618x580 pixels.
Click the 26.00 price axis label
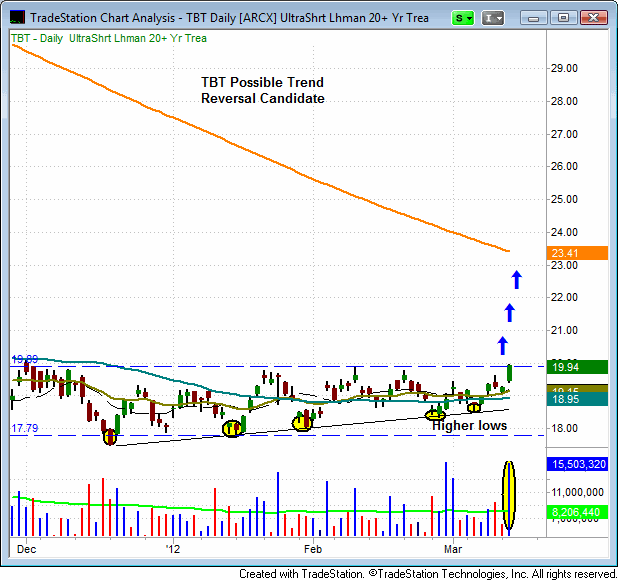pyautogui.click(x=564, y=166)
